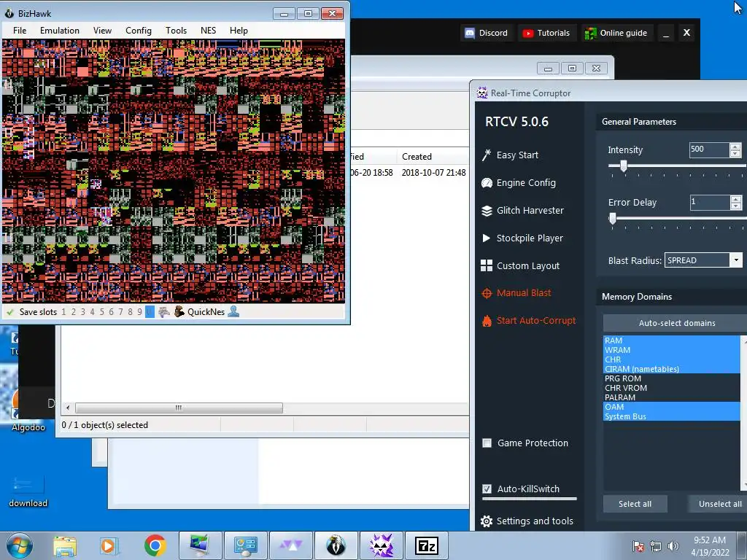Click the Error Delay slider handle
Screen dimensions: 747x560
pyautogui.click(x=613, y=219)
